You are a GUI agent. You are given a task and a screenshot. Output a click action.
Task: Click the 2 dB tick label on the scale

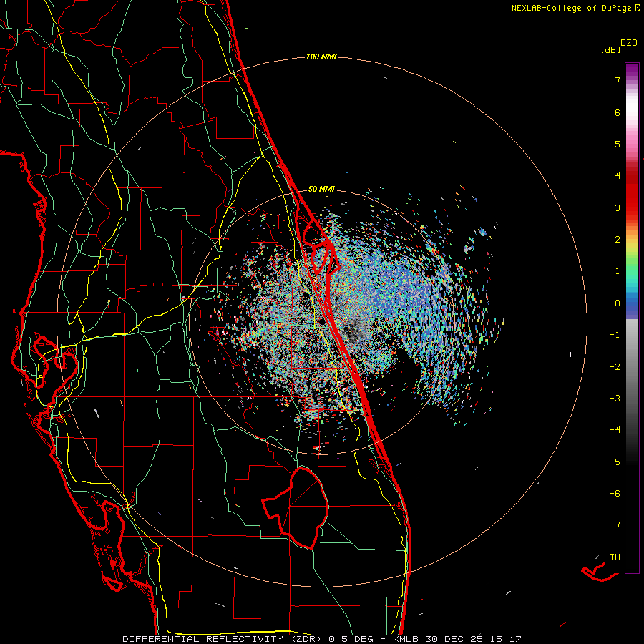point(618,240)
